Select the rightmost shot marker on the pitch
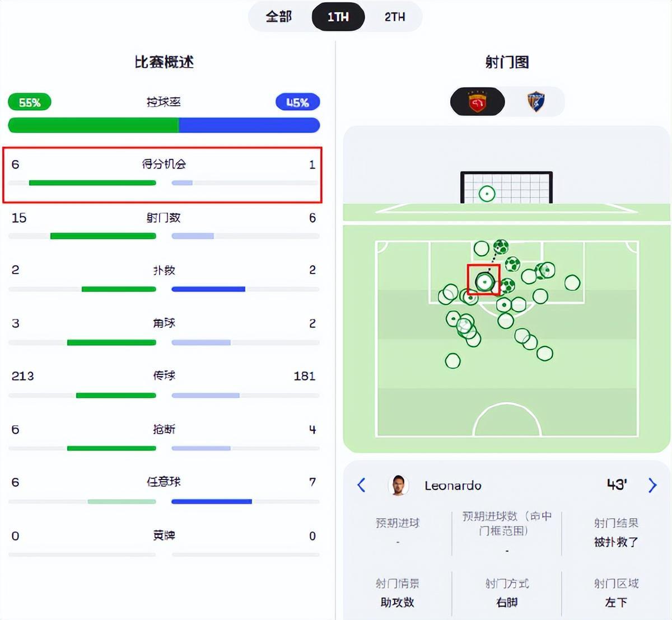 point(572,283)
